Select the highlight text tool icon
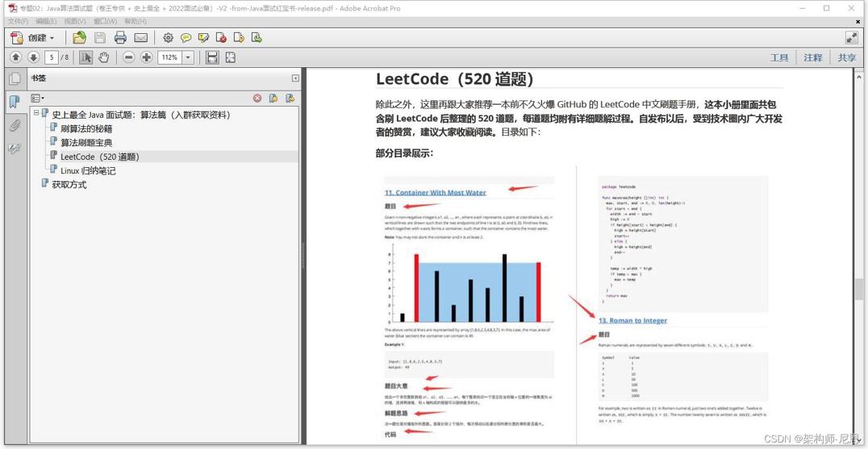Screen dimensions: 868x449 (204, 38)
